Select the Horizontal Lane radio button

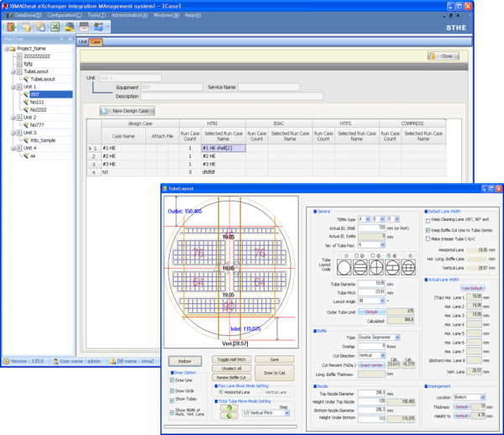coord(222,392)
